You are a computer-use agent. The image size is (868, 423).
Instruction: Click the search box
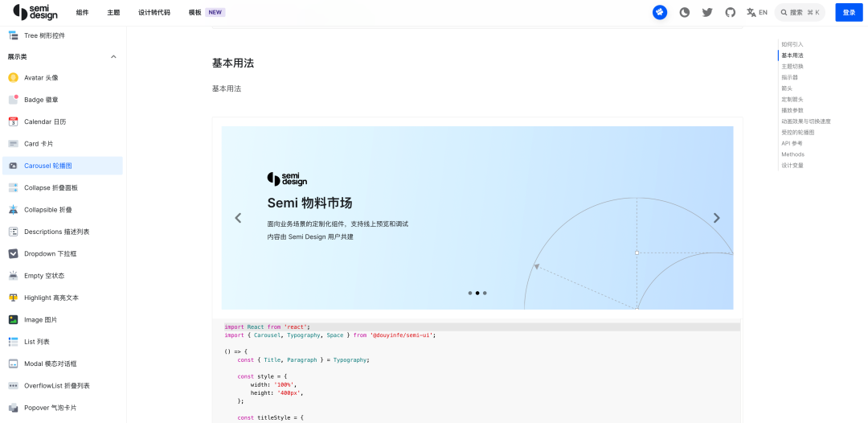pyautogui.click(x=800, y=12)
